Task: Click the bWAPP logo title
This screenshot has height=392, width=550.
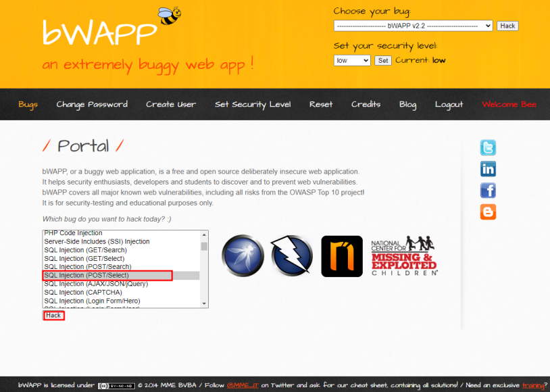Action: [x=99, y=32]
